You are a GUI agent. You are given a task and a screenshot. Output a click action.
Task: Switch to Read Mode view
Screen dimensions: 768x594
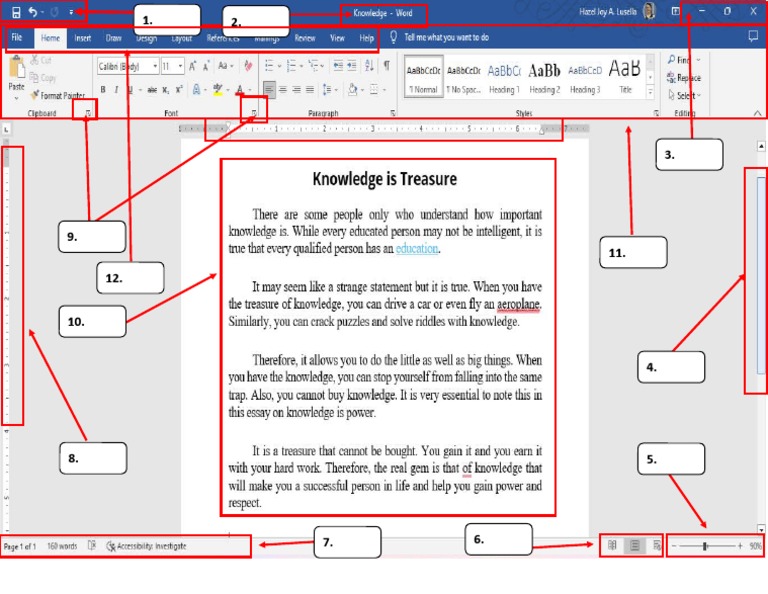pyautogui.click(x=612, y=545)
